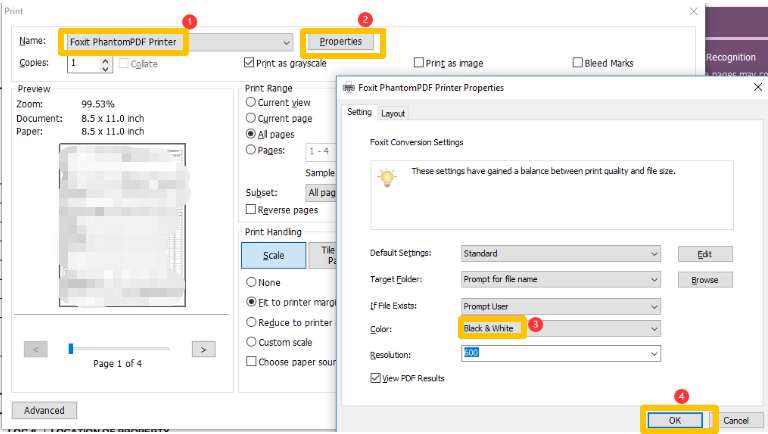Go to previous preview page

[x=36, y=349]
